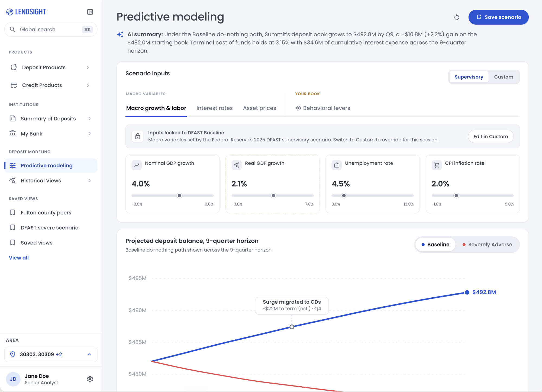This screenshot has height=392, width=542.
Task: Click the Real GDP growth icon
Action: (x=237, y=165)
